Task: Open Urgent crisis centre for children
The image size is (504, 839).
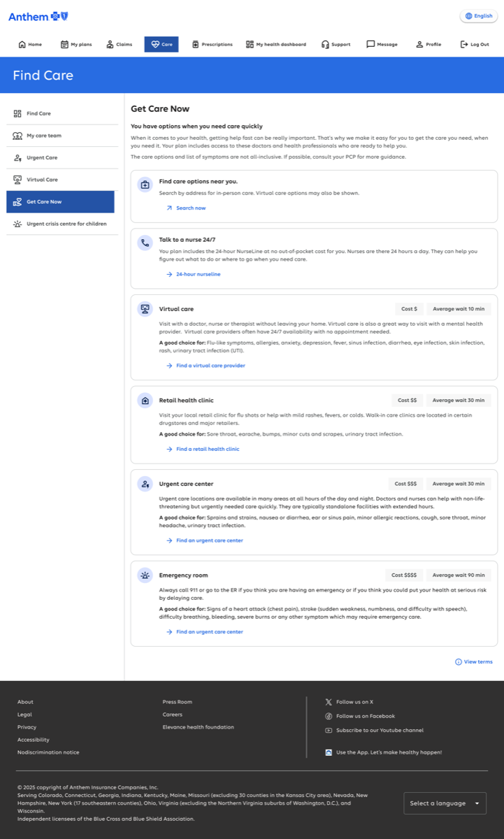Action: [x=62, y=224]
